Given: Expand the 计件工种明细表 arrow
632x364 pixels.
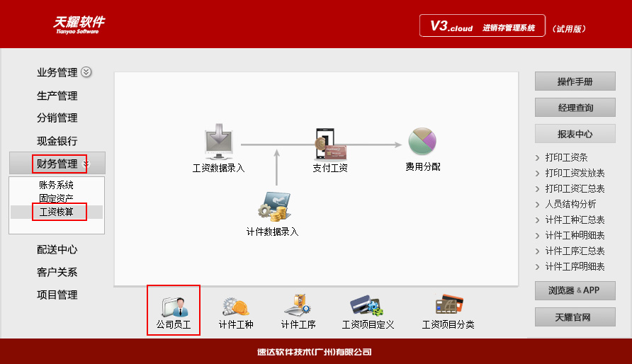Looking at the screenshot, I should coord(537,236).
